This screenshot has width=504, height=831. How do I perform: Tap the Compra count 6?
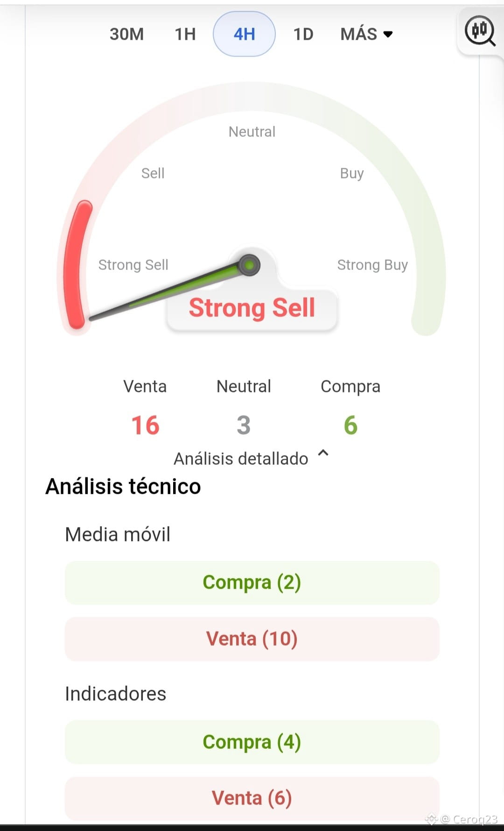pos(350,425)
